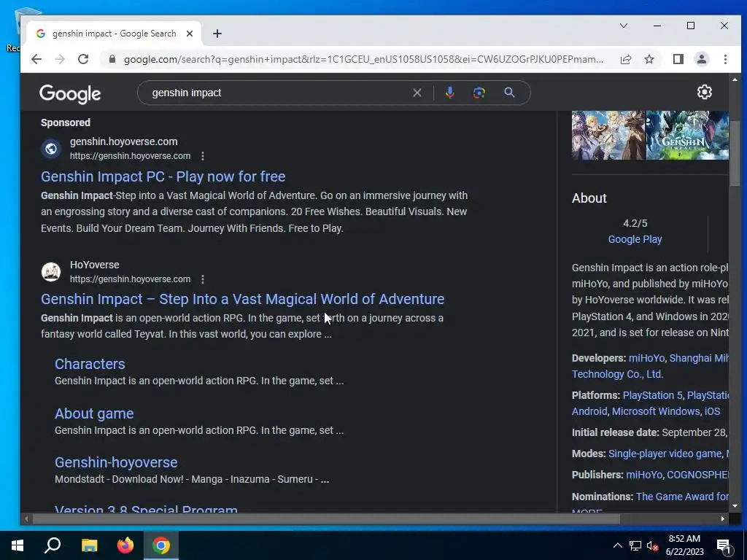Click the address bar URL
Image resolution: width=747 pixels, height=560 pixels.
(363, 59)
